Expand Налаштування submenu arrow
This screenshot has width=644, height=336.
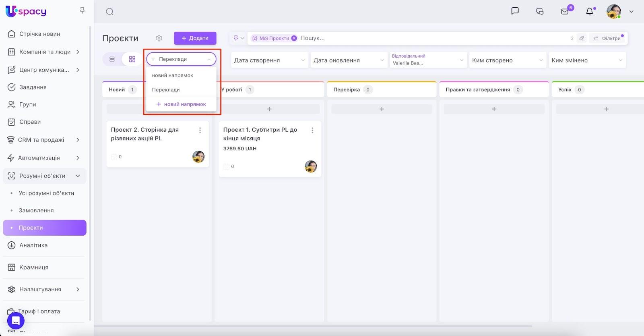78,289
